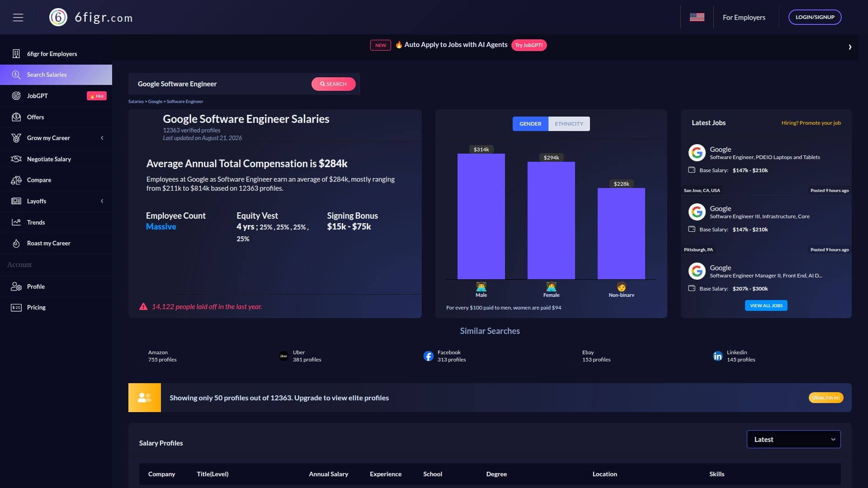868x488 pixels.
Task: Click the Annual Salary column header
Action: point(328,474)
